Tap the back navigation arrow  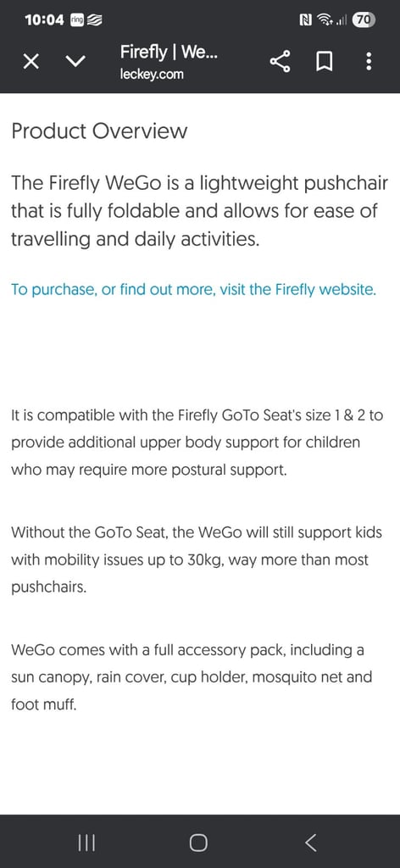[311, 843]
